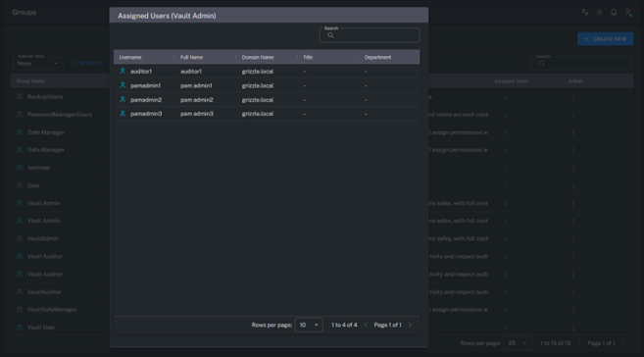The image size is (644, 357).
Task: Click the user icon beside pamadmin2
Action: click(123, 99)
